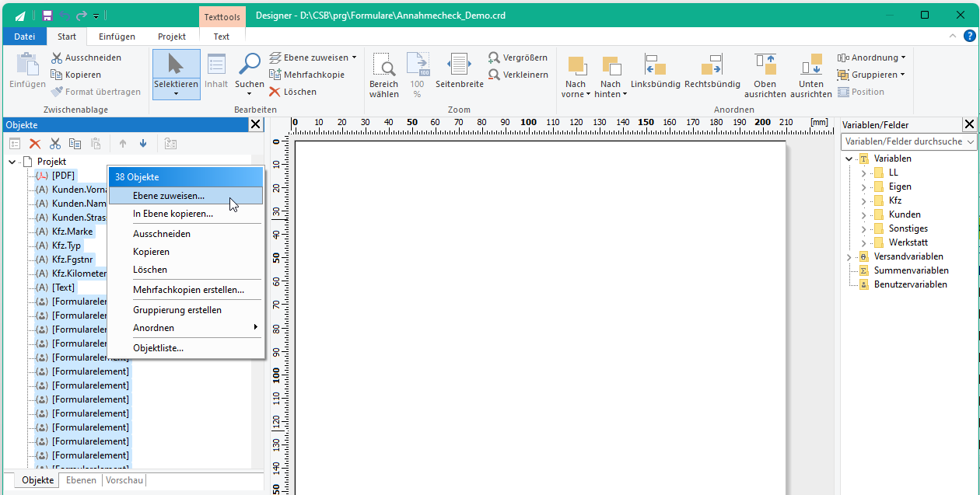
Task: Open the Ebene zuweisen ribbon dropdown
Action: tap(354, 58)
